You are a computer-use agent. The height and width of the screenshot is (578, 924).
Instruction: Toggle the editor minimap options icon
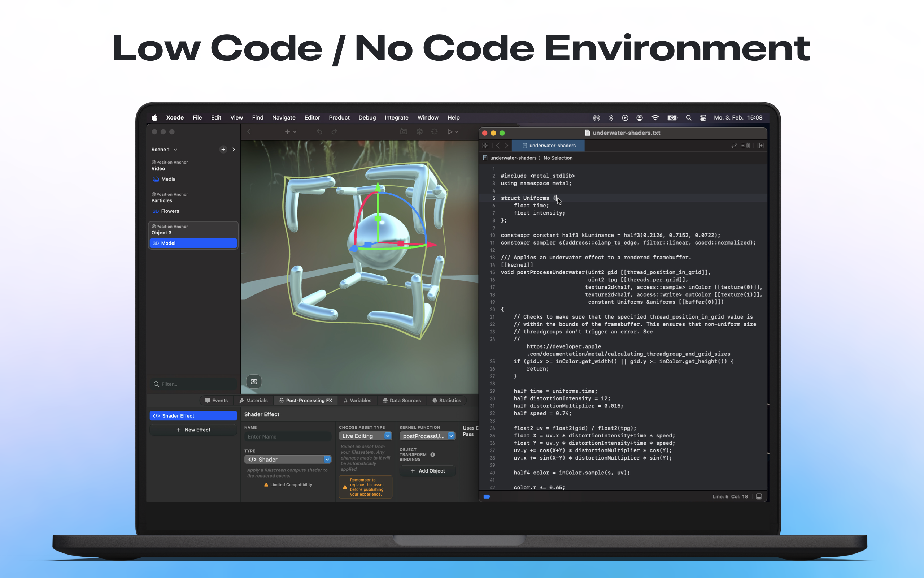[x=745, y=146]
